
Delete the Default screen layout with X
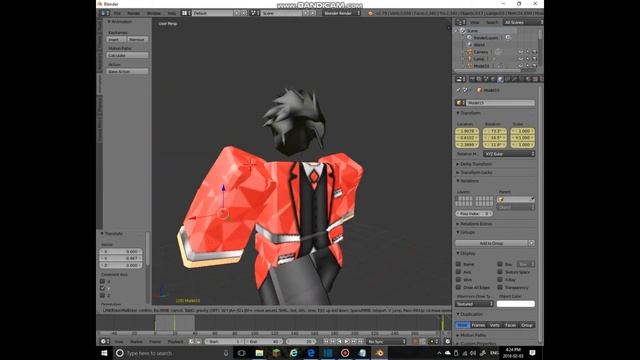[244, 13]
